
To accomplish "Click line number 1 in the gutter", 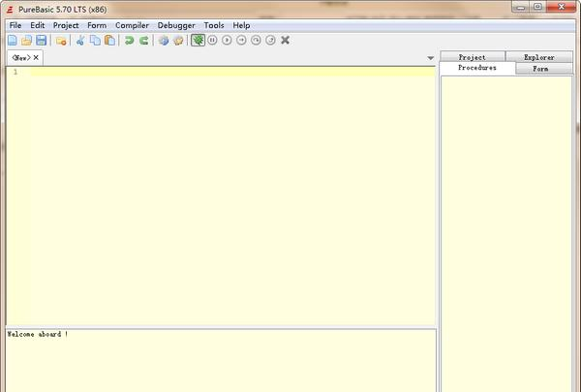I will (x=15, y=72).
